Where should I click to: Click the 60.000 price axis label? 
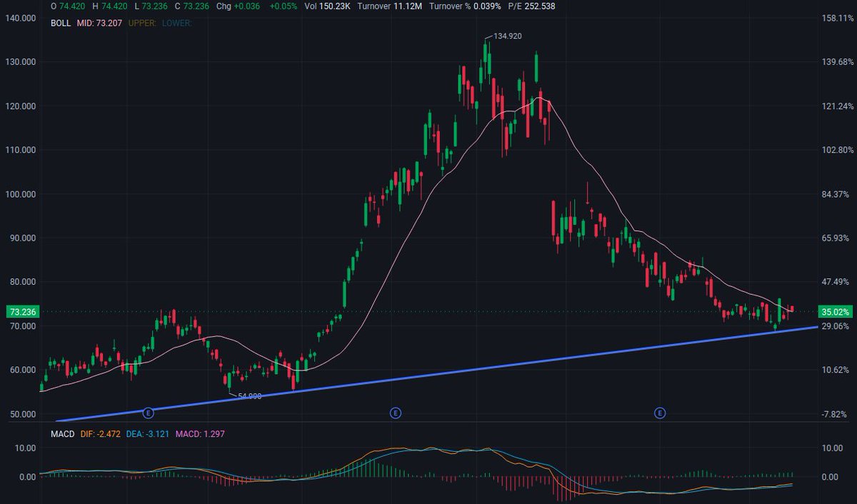coord(24,370)
